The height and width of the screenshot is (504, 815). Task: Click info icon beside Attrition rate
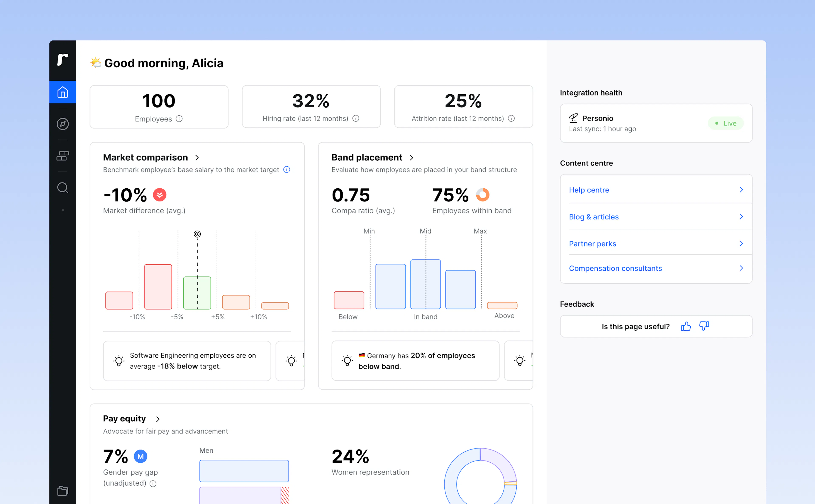click(x=511, y=118)
